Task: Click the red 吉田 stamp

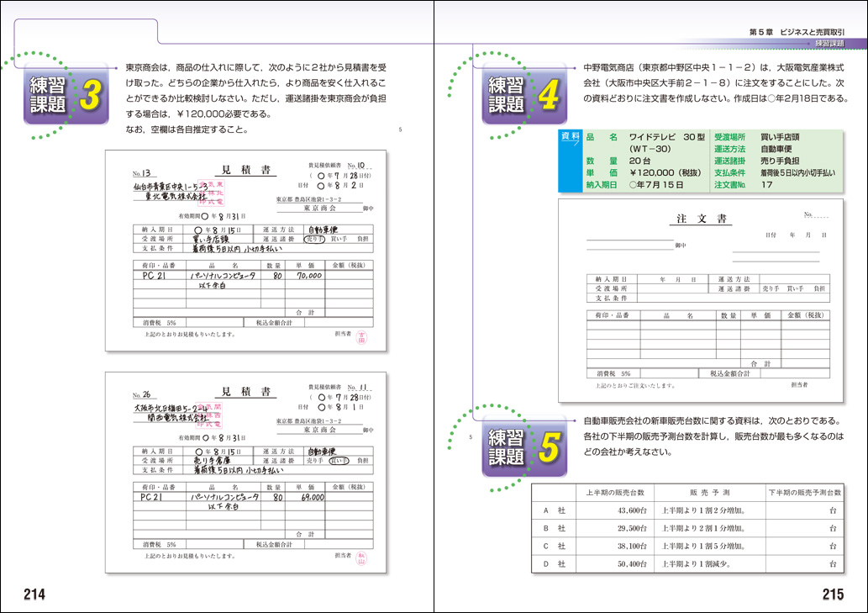Action: [361, 336]
